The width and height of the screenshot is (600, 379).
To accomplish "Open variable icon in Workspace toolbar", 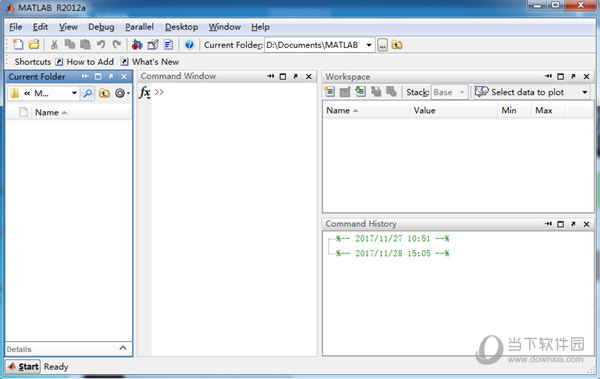I will pos(345,92).
